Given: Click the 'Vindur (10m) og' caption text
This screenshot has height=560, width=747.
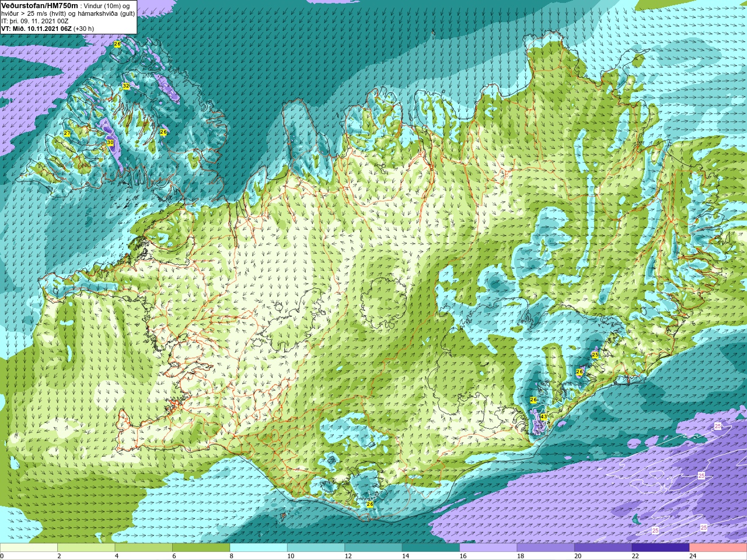Looking at the screenshot, I should [x=107, y=6].
